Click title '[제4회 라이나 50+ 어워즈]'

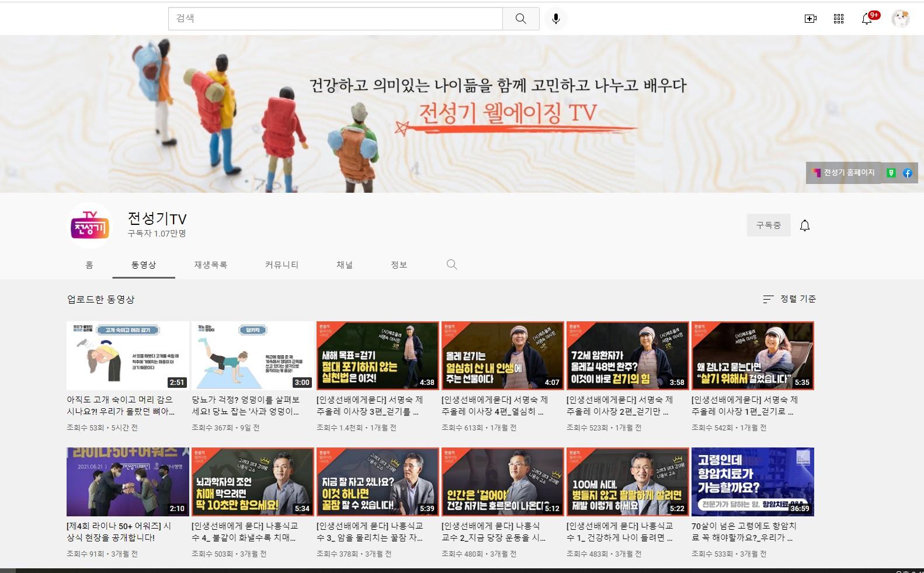[119, 532]
